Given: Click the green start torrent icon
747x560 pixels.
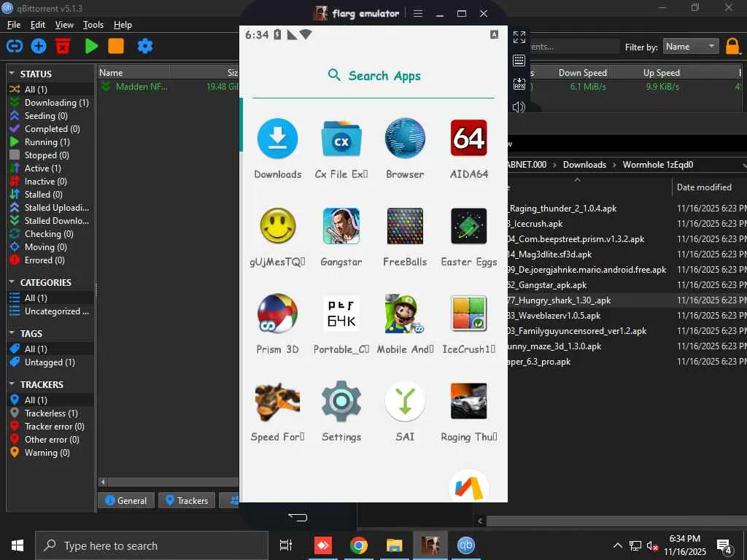Looking at the screenshot, I should coord(91,46).
